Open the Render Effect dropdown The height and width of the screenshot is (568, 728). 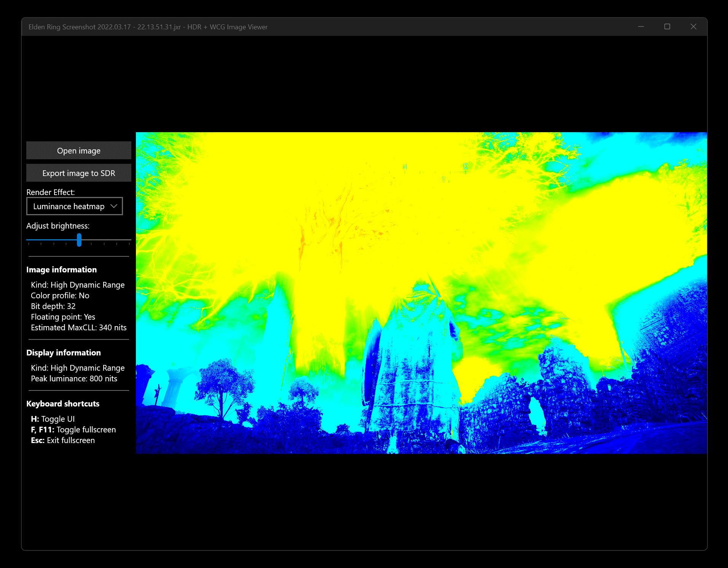75,206
